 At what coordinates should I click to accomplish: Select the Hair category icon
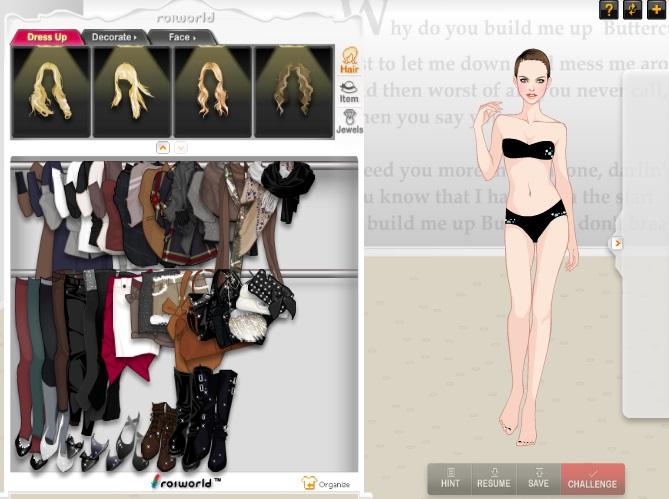(x=350, y=60)
